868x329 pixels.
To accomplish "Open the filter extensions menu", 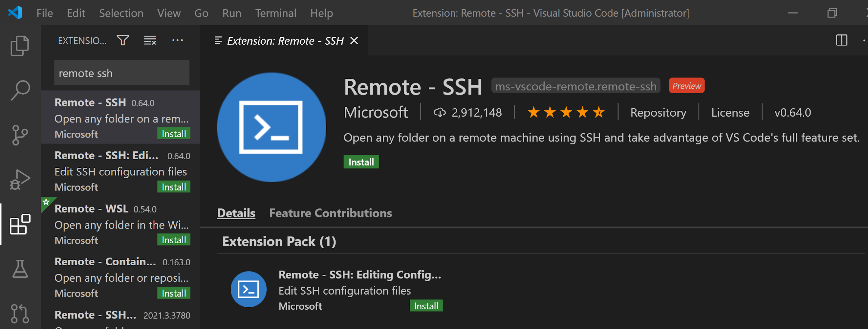I will pos(122,40).
